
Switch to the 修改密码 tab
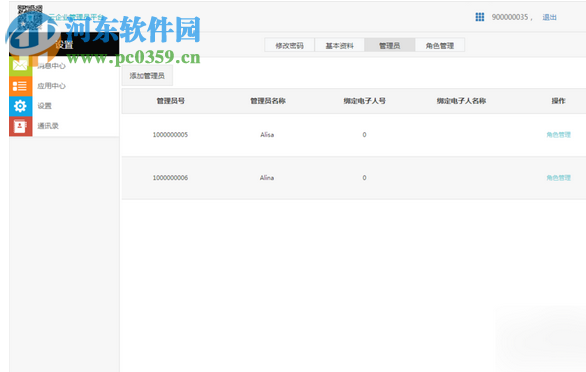[289, 46]
